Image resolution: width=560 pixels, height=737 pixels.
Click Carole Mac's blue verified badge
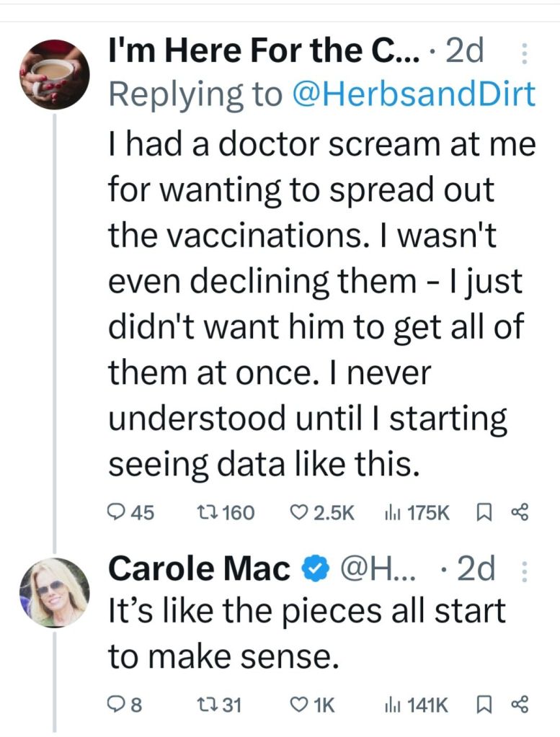310,571
